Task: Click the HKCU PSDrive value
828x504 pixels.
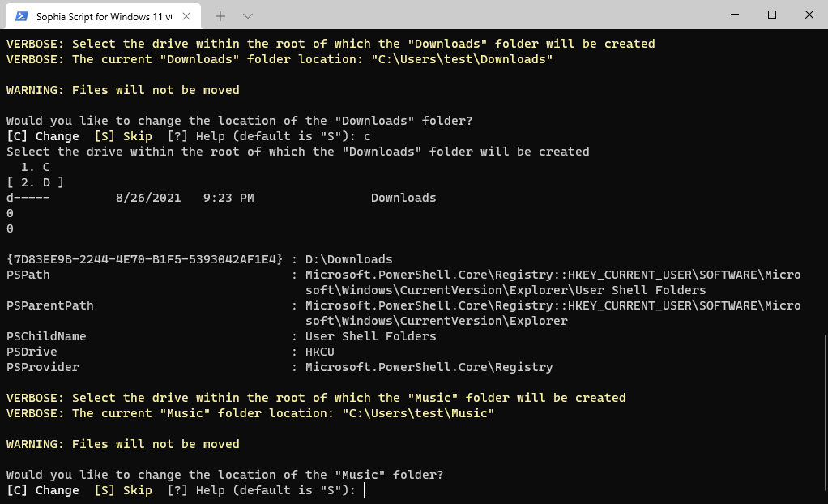Action: (x=319, y=352)
